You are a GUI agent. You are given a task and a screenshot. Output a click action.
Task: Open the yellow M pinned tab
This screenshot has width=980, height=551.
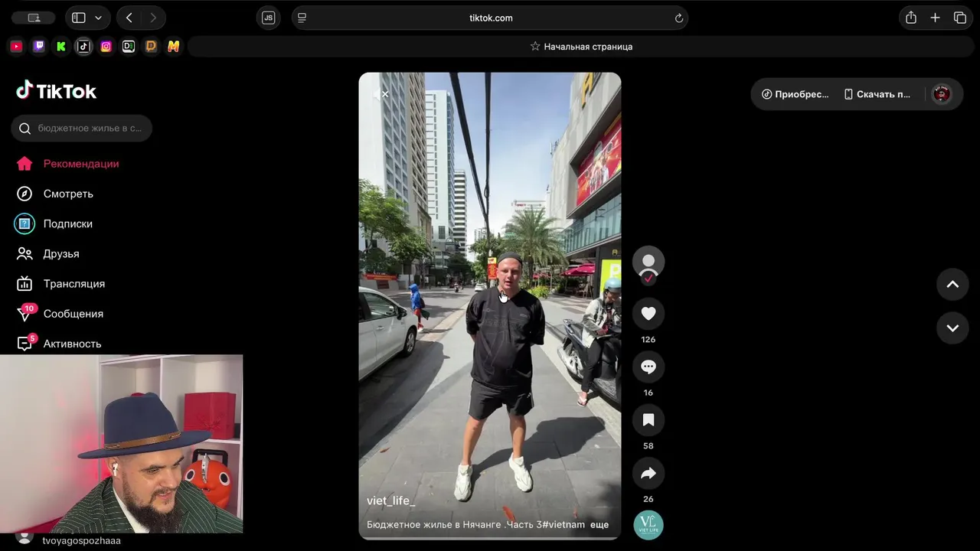click(174, 47)
